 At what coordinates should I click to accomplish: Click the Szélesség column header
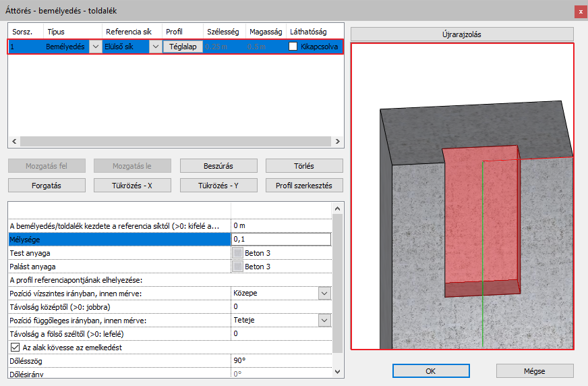pos(225,32)
